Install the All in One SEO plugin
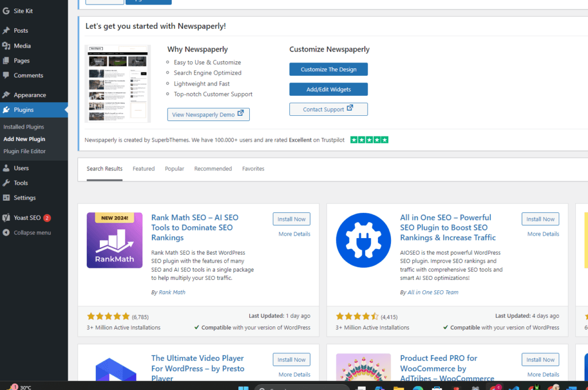The height and width of the screenshot is (390, 588). point(540,219)
